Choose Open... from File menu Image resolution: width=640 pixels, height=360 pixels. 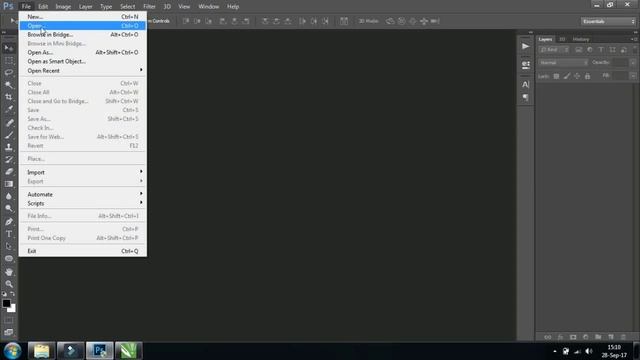(82, 26)
